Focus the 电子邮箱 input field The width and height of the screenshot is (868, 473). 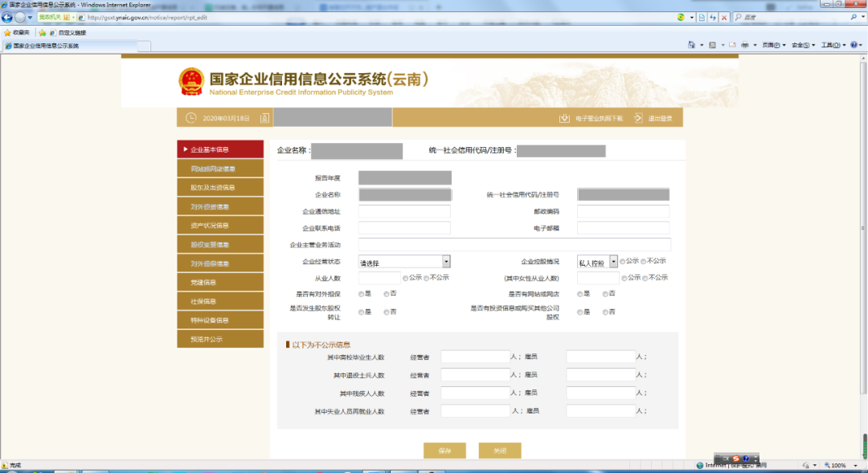pos(624,228)
